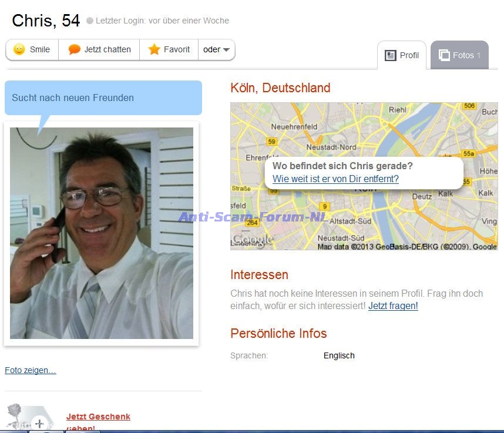Start chat with Jetzt chatten button

point(99,50)
